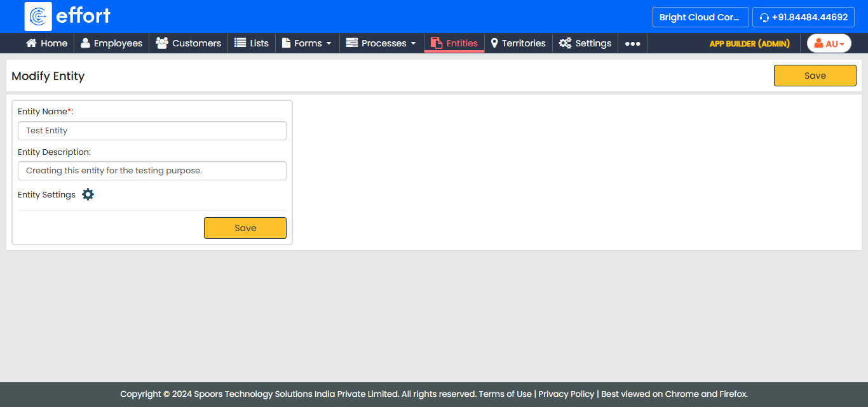Open the AU user account dropdown
Viewport: 868px width, 407px height.
tap(829, 43)
